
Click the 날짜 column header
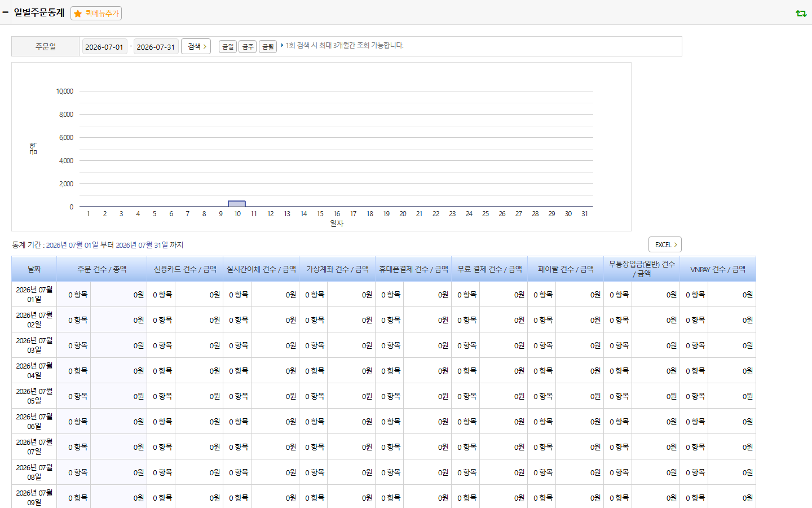[x=34, y=269]
